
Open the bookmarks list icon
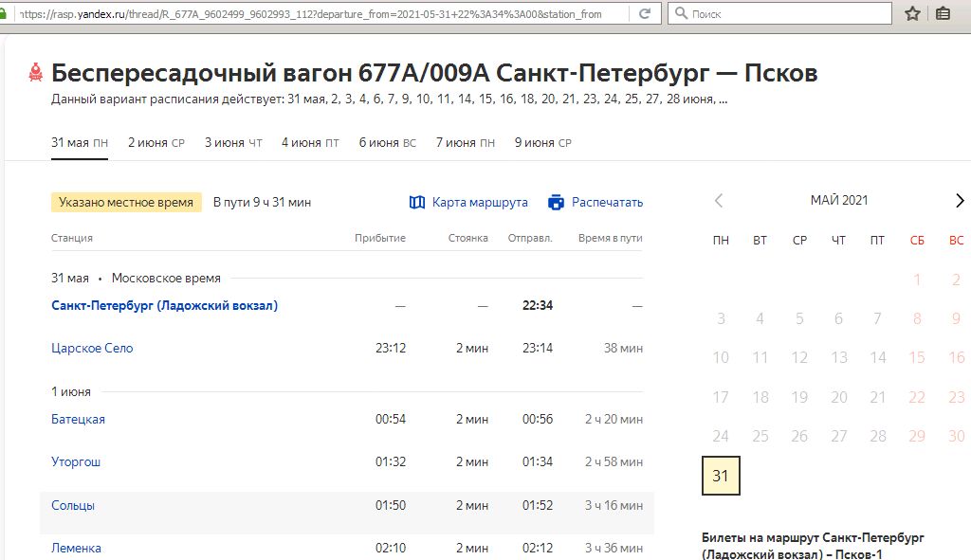(944, 14)
